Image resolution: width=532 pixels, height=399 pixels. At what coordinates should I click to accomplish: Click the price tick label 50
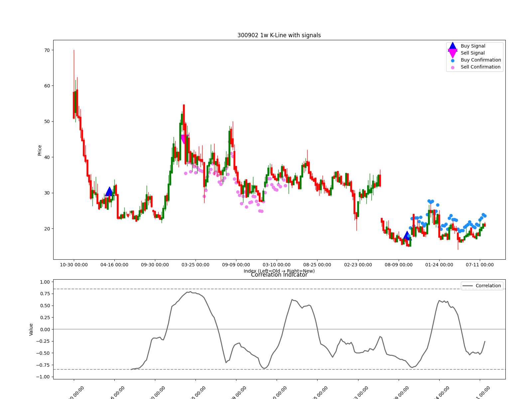47,122
